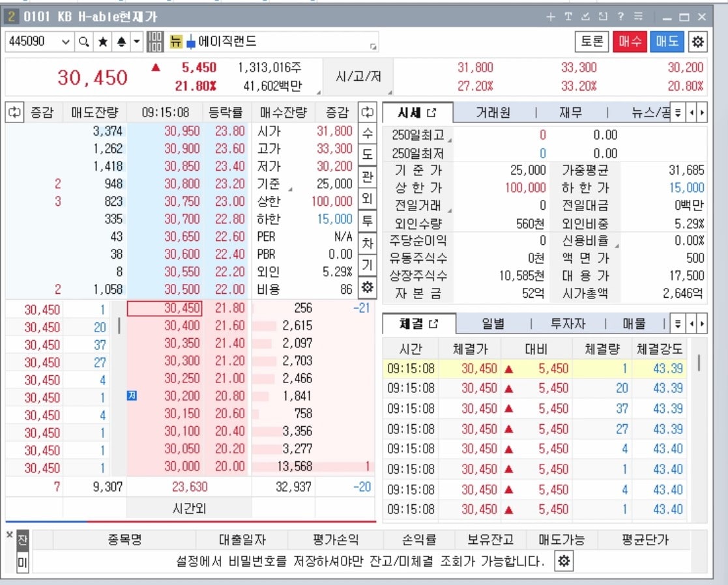728x585 pixels.
Task: Click the stock search magnifier icon
Action: [83, 42]
